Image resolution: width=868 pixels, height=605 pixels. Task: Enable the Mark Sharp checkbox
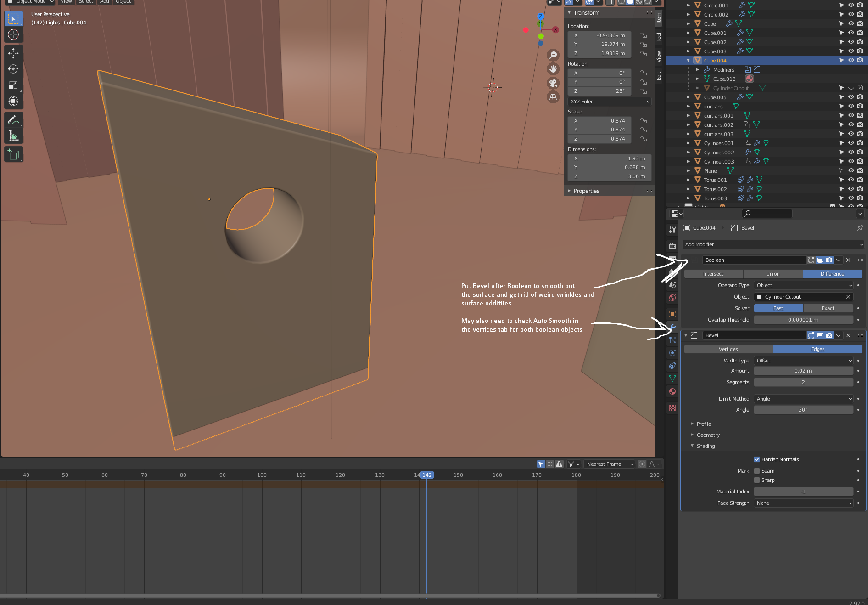757,480
